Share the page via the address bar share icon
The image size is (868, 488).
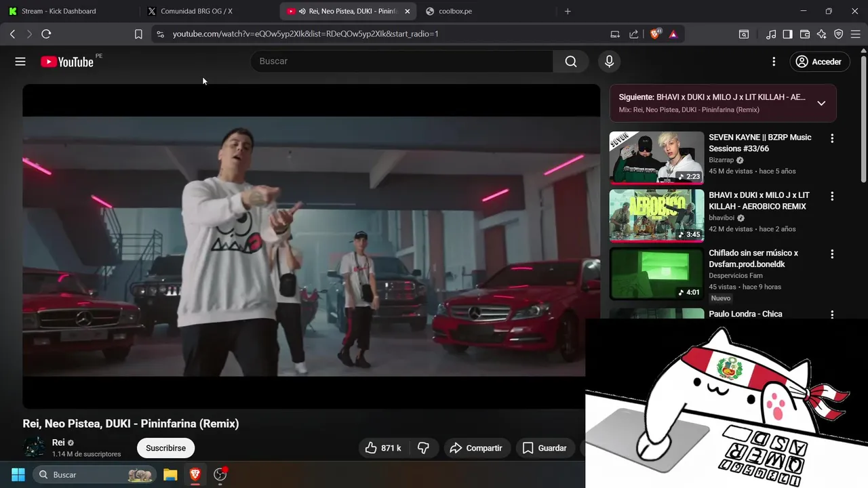point(633,34)
